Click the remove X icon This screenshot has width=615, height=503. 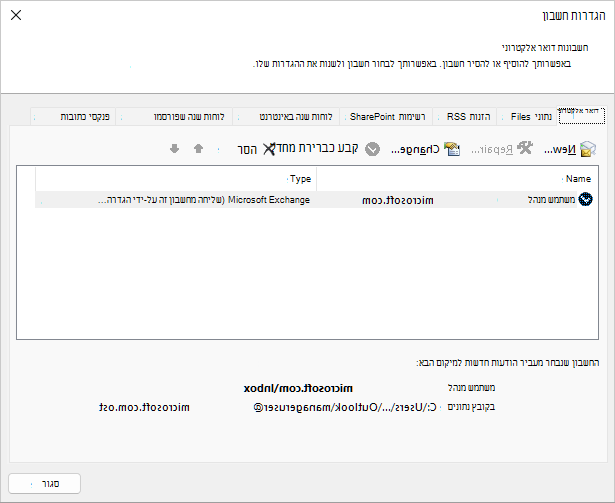pos(269,149)
